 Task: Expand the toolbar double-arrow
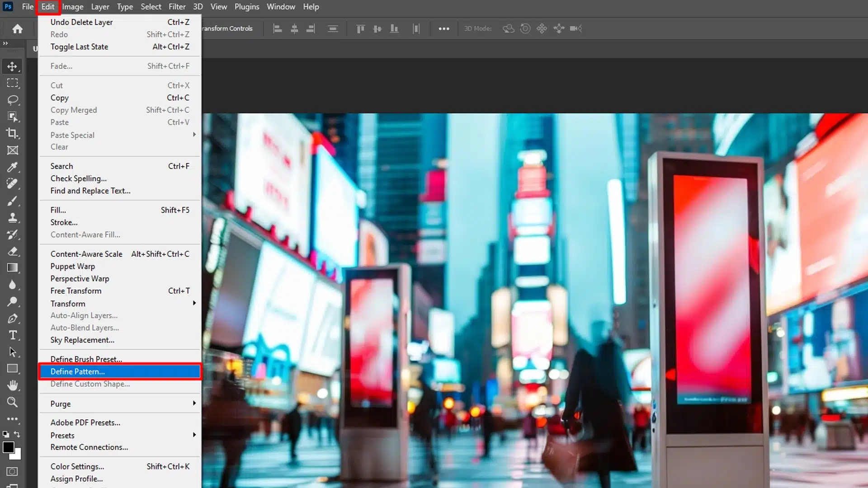[x=5, y=43]
